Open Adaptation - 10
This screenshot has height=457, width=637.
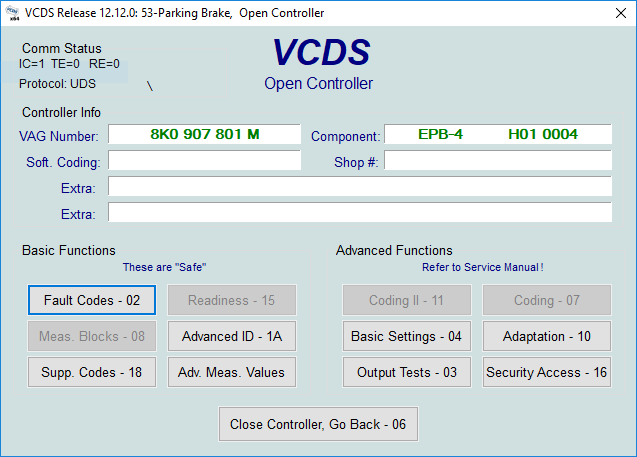[547, 336]
